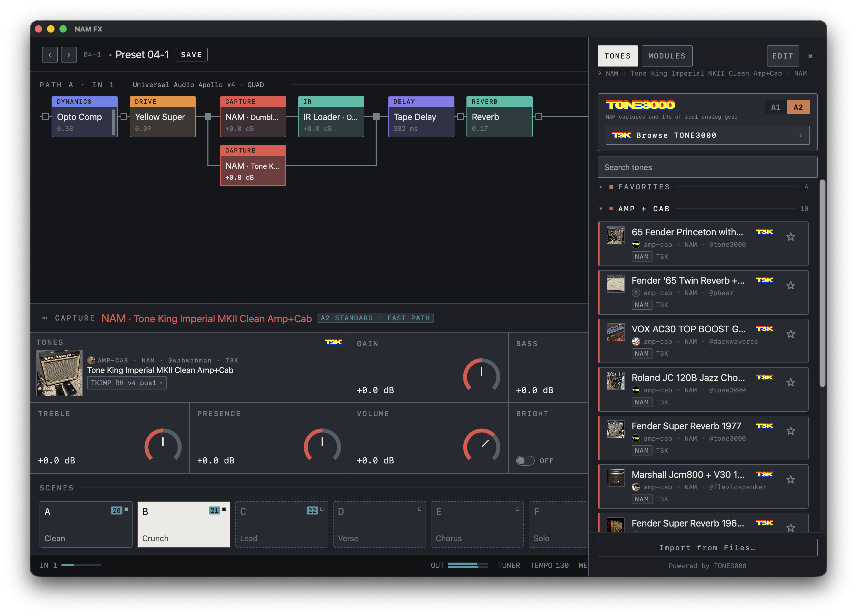Click Import from Files button
Viewport: 857px width, 616px height.
707,548
